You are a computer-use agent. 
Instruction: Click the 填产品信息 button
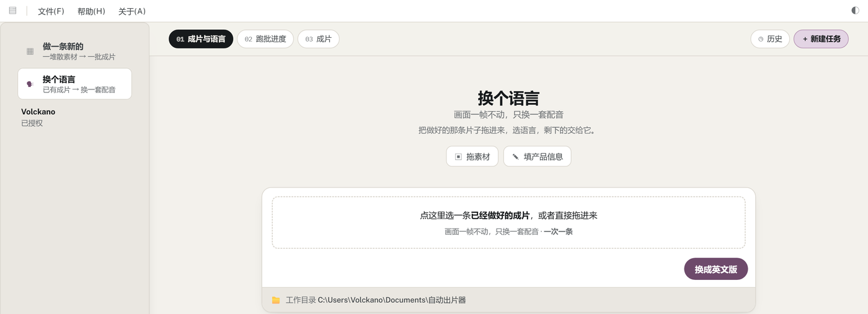coord(537,156)
